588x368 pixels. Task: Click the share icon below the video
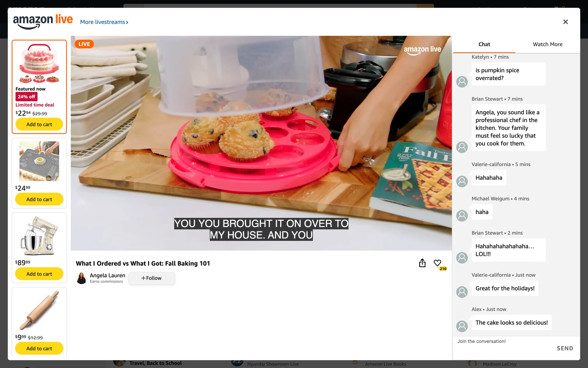coord(422,263)
